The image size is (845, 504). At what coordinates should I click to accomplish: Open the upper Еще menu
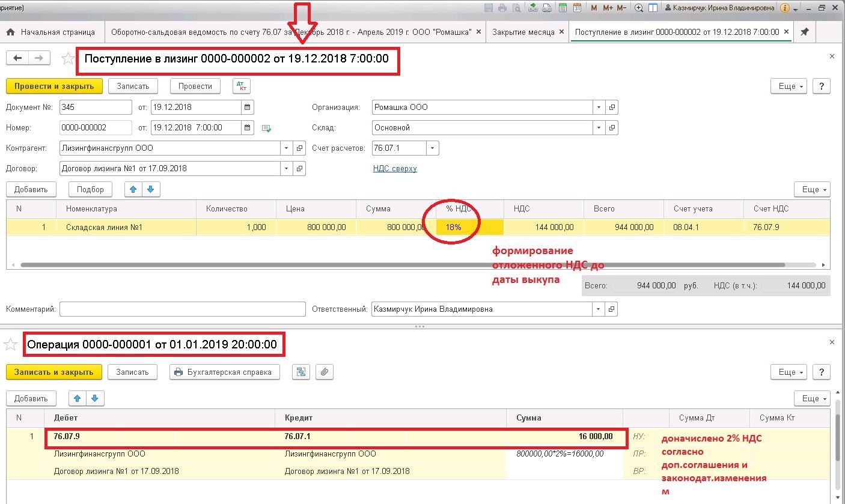coord(789,86)
